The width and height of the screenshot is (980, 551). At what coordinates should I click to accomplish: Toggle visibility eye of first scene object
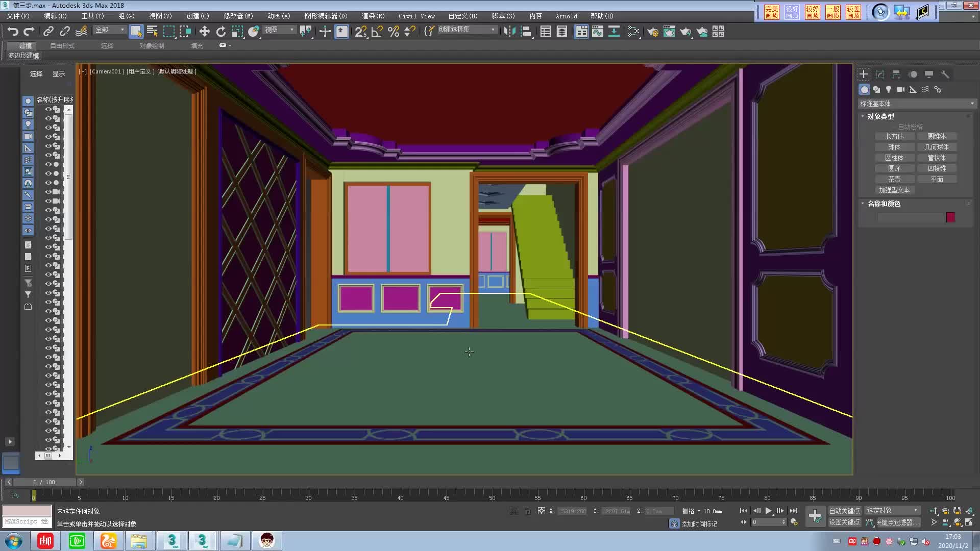(x=48, y=109)
